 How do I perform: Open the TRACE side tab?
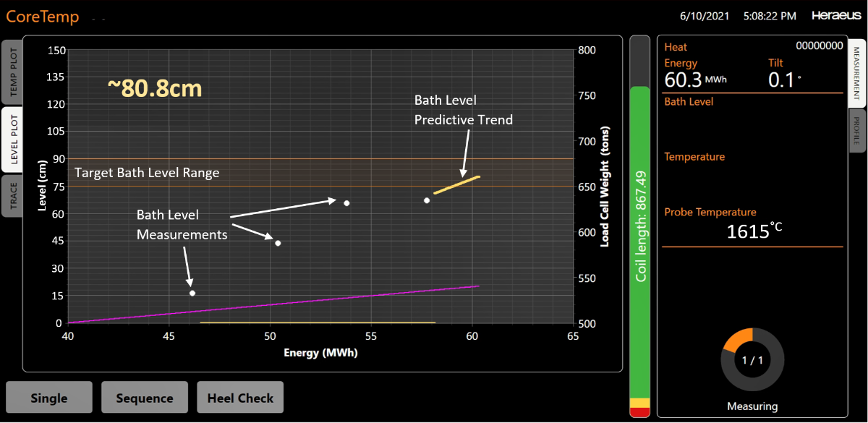12,195
